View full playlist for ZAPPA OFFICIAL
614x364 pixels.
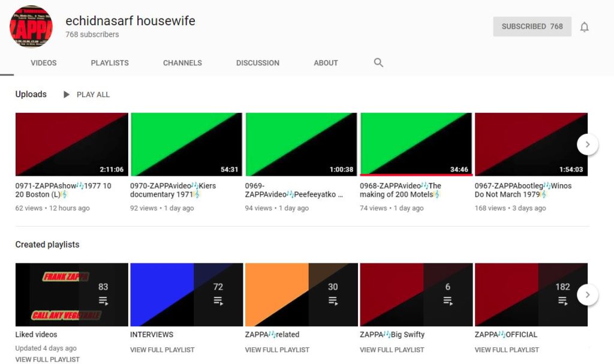pyautogui.click(x=507, y=350)
